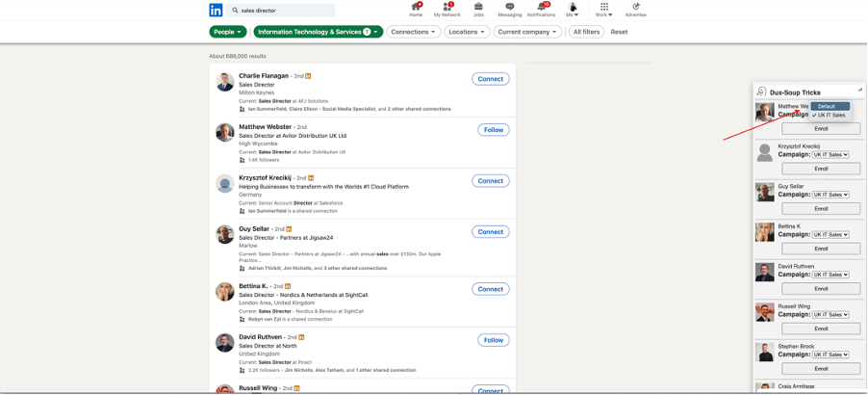Click LinkedIn badge next to Charlie Flanagan
Image resolution: width=868 pixels, height=395 pixels.
pyautogui.click(x=308, y=76)
